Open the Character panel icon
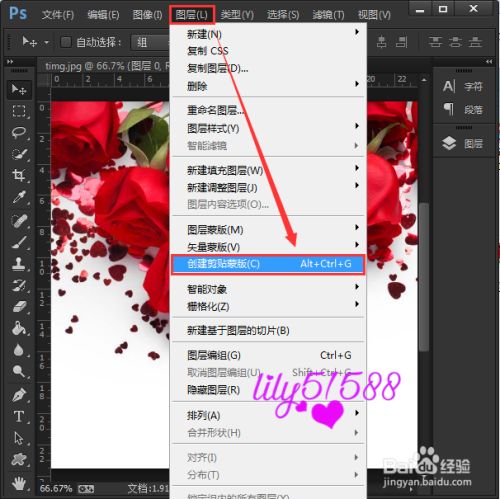The height and width of the screenshot is (499, 500). pyautogui.click(x=449, y=86)
